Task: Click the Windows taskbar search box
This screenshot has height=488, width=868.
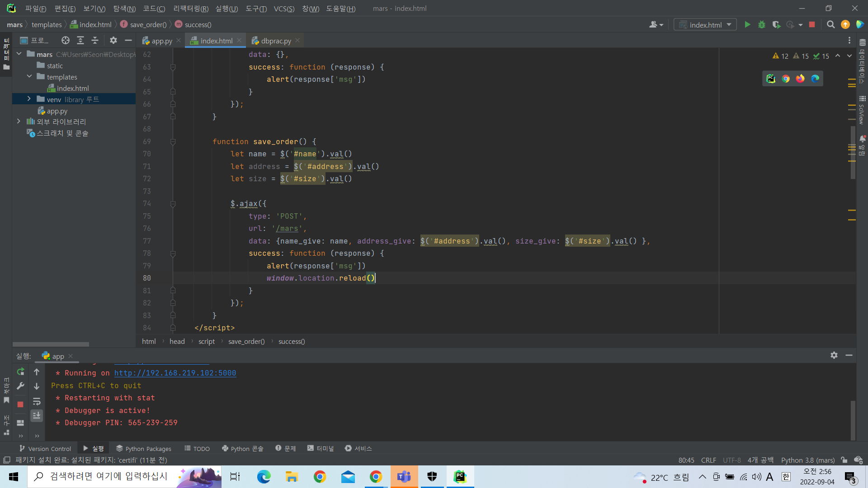Action: (124, 477)
